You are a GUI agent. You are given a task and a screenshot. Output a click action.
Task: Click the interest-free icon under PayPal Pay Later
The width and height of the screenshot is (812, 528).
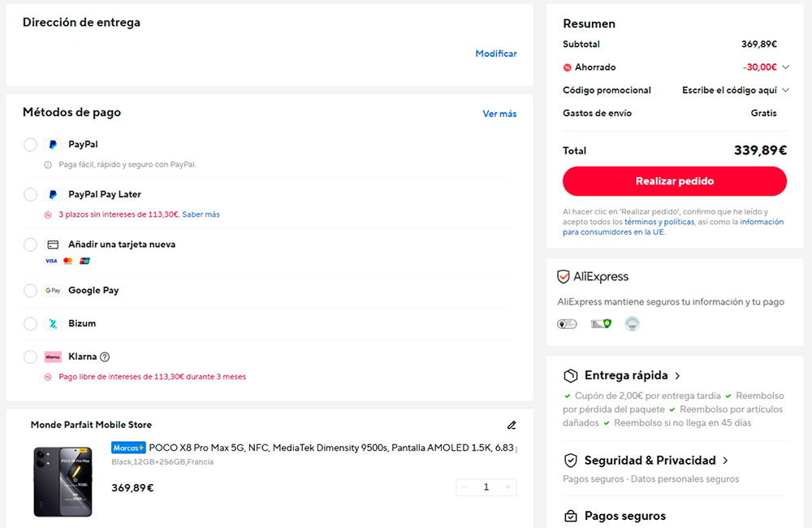point(48,214)
